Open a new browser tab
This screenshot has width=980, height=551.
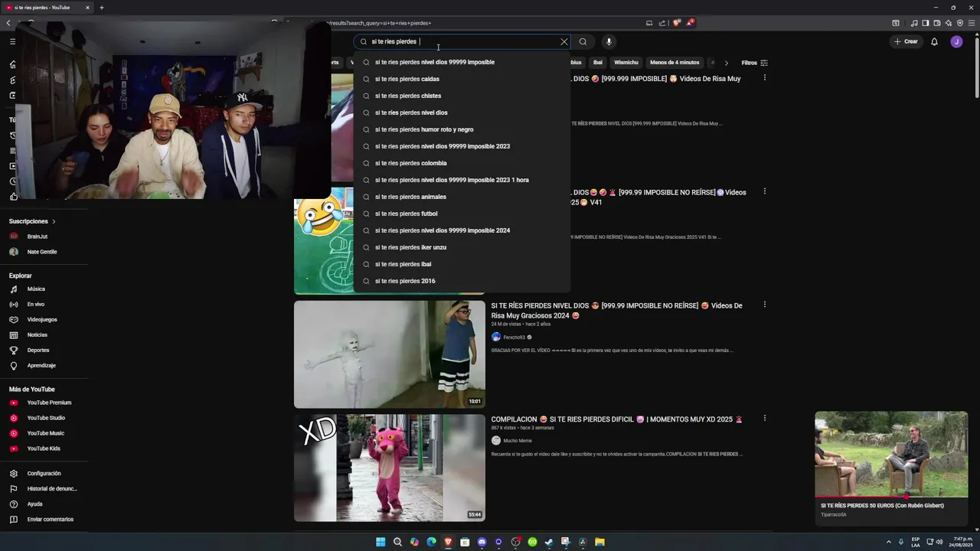101,8
